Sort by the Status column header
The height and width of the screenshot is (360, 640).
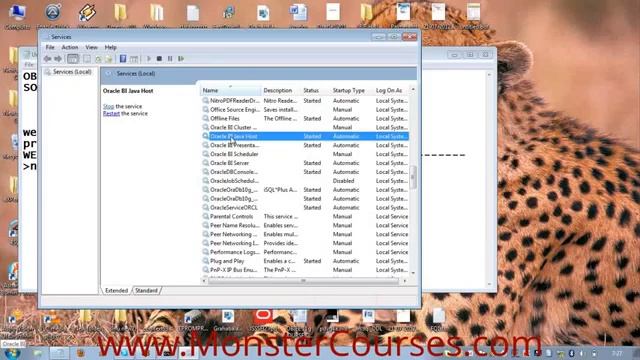(x=315, y=90)
